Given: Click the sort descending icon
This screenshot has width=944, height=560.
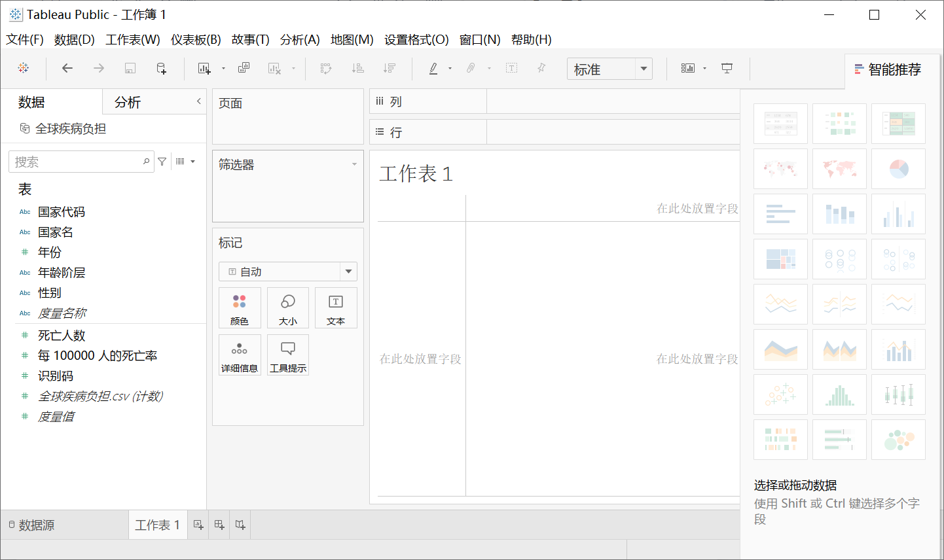Looking at the screenshot, I should (389, 68).
